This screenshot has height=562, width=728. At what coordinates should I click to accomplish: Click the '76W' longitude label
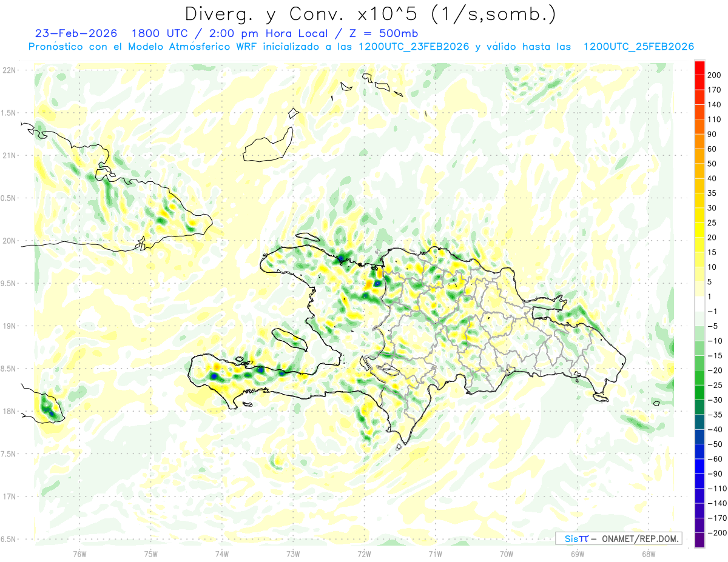coord(79,554)
